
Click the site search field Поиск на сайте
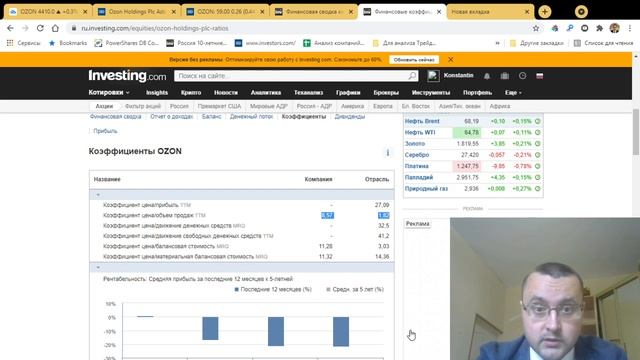[291, 76]
